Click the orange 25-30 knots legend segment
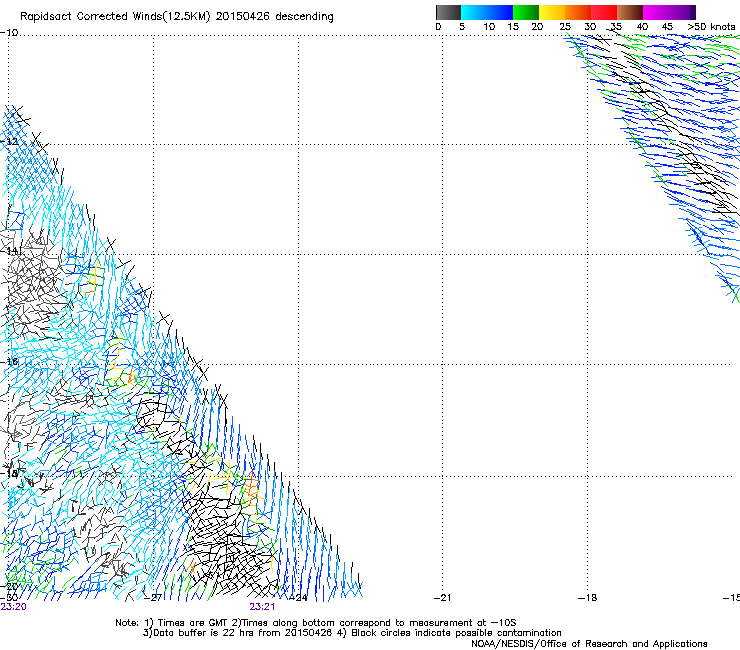The height and width of the screenshot is (650, 740). tap(578, 12)
